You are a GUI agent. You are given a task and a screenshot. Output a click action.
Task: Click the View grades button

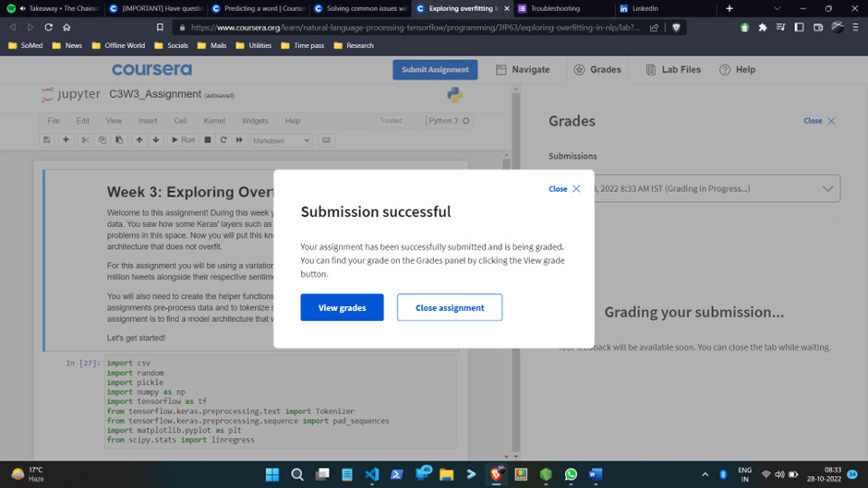(342, 307)
